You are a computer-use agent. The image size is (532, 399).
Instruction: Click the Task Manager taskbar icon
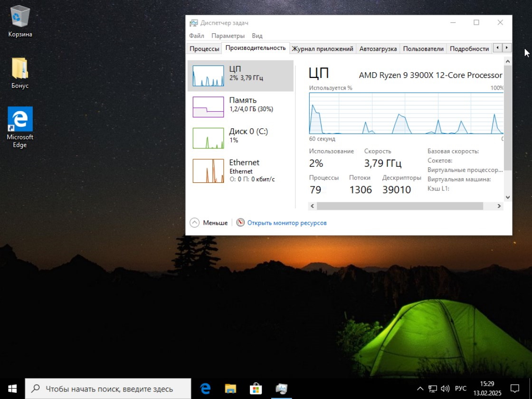[282, 389]
